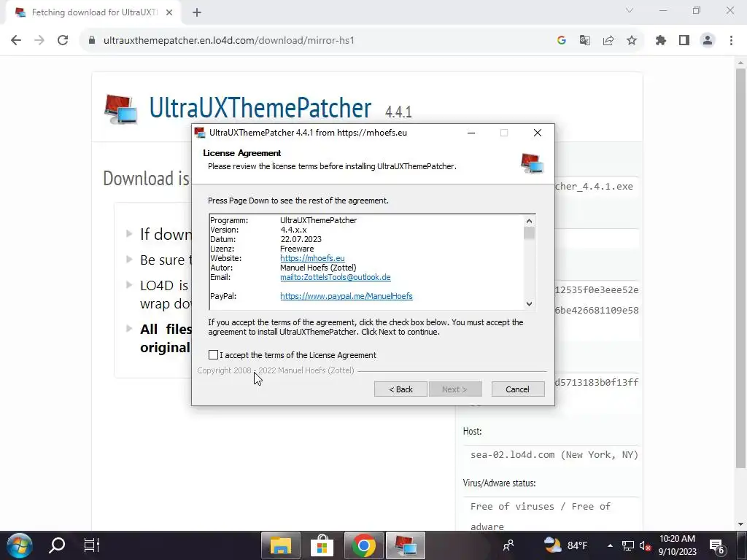Open taskbar search magnifier

pos(57,545)
